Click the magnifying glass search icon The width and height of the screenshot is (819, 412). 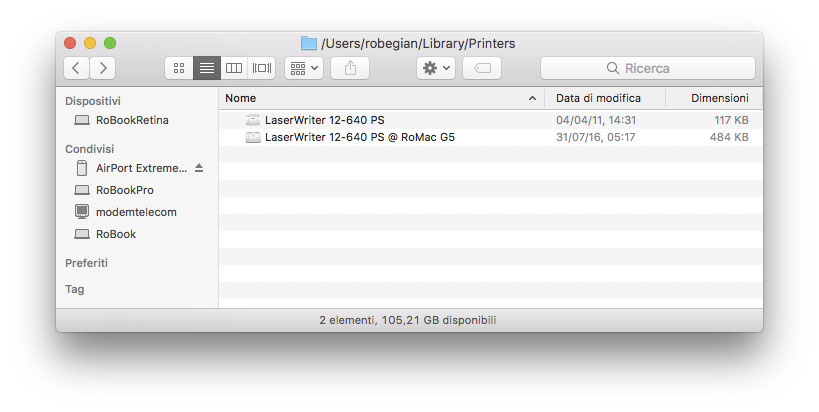[613, 68]
